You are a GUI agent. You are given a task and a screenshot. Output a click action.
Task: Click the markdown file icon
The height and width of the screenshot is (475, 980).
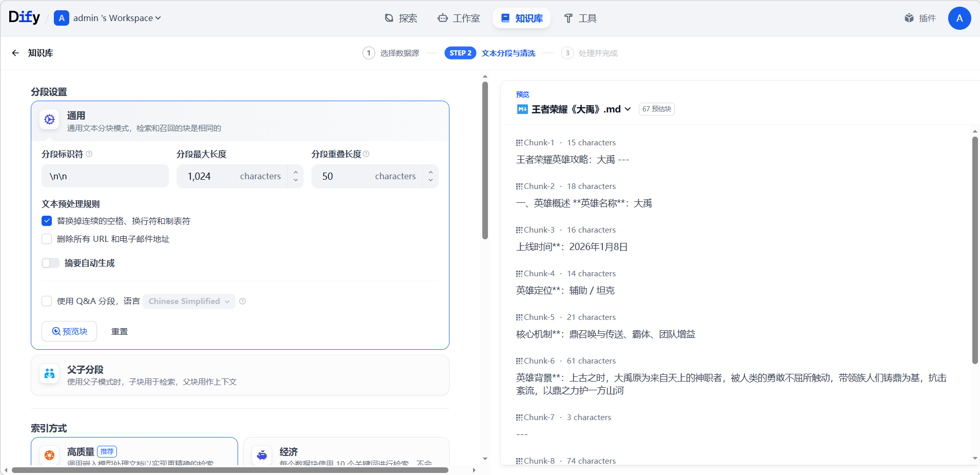[522, 109]
